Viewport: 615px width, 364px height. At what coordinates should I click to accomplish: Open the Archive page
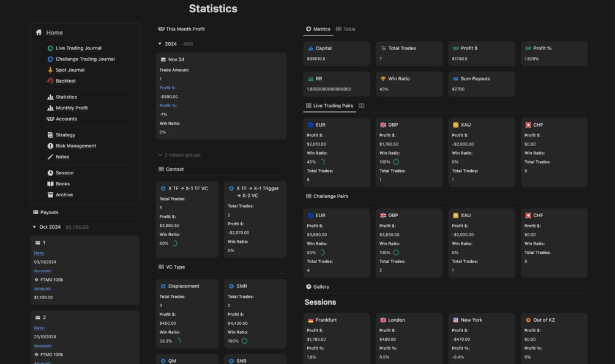click(x=64, y=195)
